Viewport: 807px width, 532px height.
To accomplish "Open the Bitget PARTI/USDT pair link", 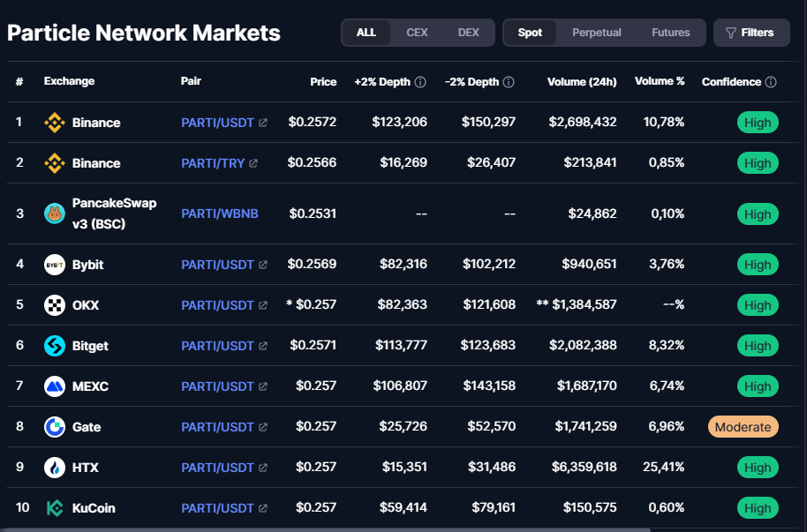I will coord(218,346).
